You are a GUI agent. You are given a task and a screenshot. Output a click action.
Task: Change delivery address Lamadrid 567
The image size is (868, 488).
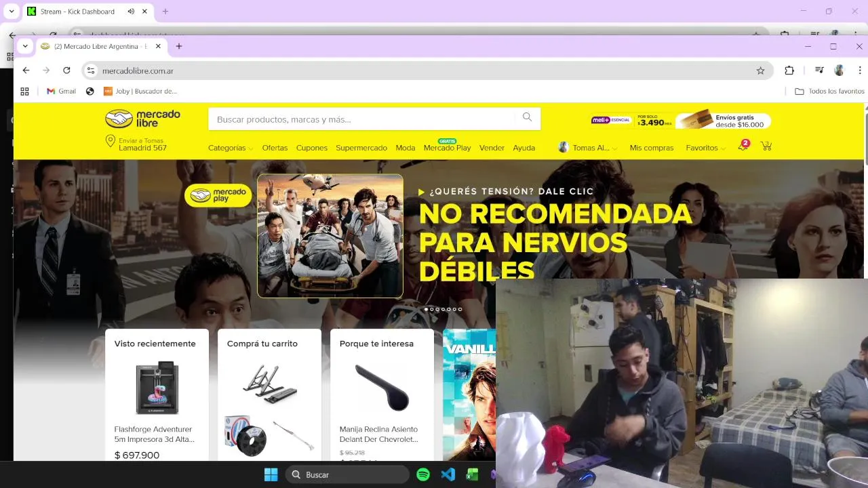(x=142, y=148)
